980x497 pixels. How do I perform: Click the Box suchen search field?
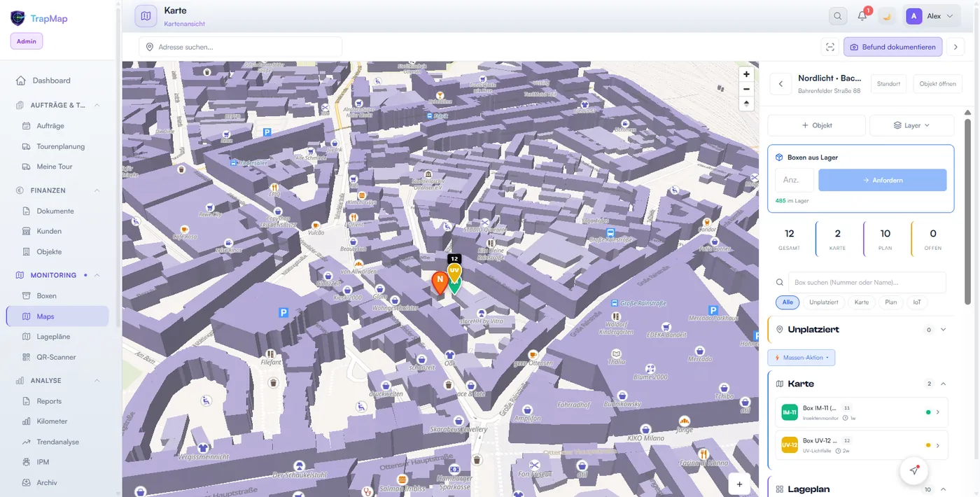click(867, 283)
